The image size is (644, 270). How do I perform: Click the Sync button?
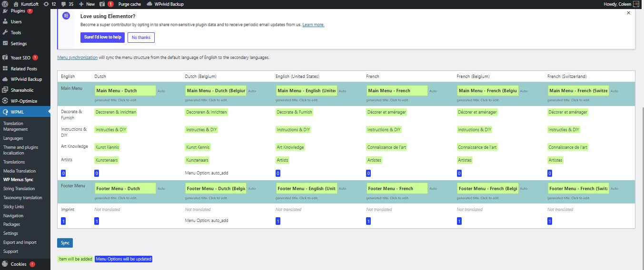click(65, 243)
